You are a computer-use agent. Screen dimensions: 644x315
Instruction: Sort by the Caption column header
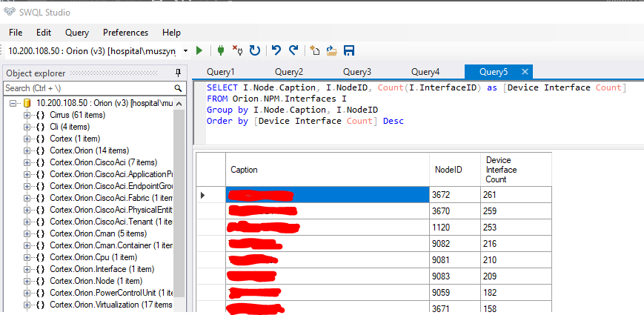click(x=328, y=170)
